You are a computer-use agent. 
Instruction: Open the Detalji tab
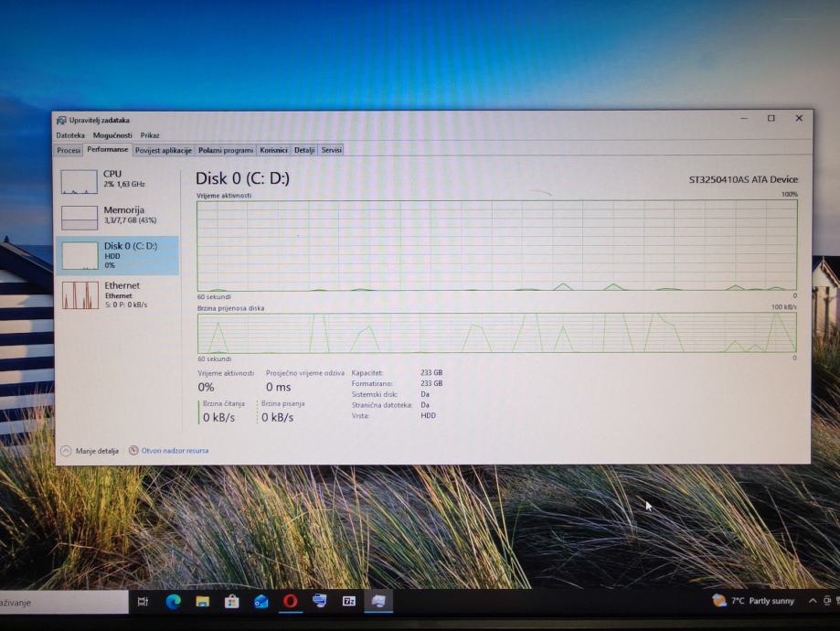(304, 150)
